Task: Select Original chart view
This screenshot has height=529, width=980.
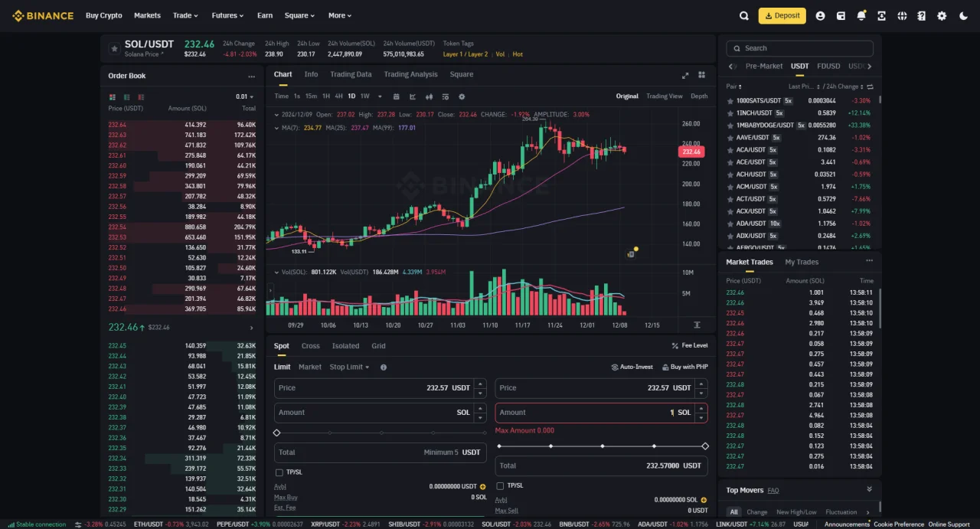Action: (627, 96)
